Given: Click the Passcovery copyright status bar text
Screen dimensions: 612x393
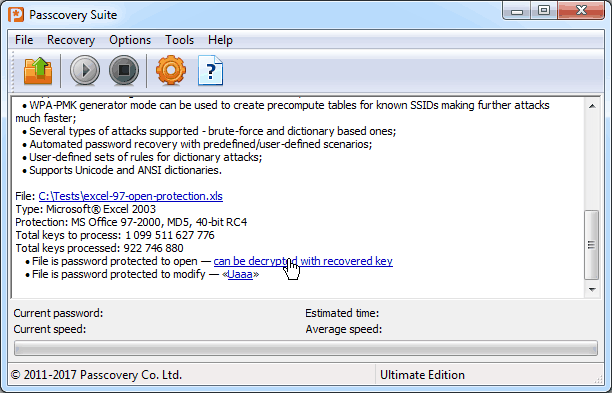Looking at the screenshot, I should click(96, 375).
